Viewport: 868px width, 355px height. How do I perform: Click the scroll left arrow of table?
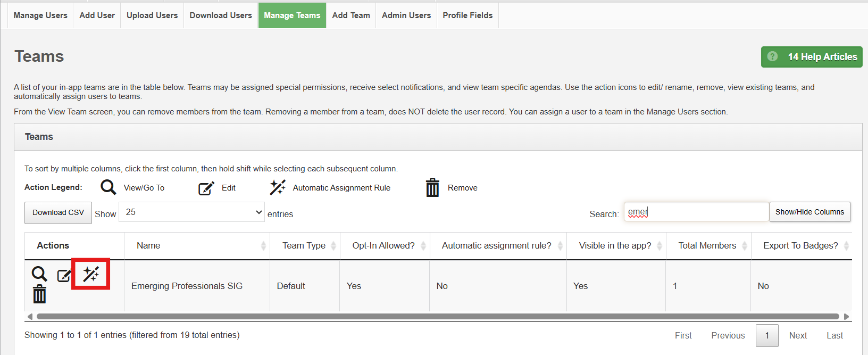[30, 317]
